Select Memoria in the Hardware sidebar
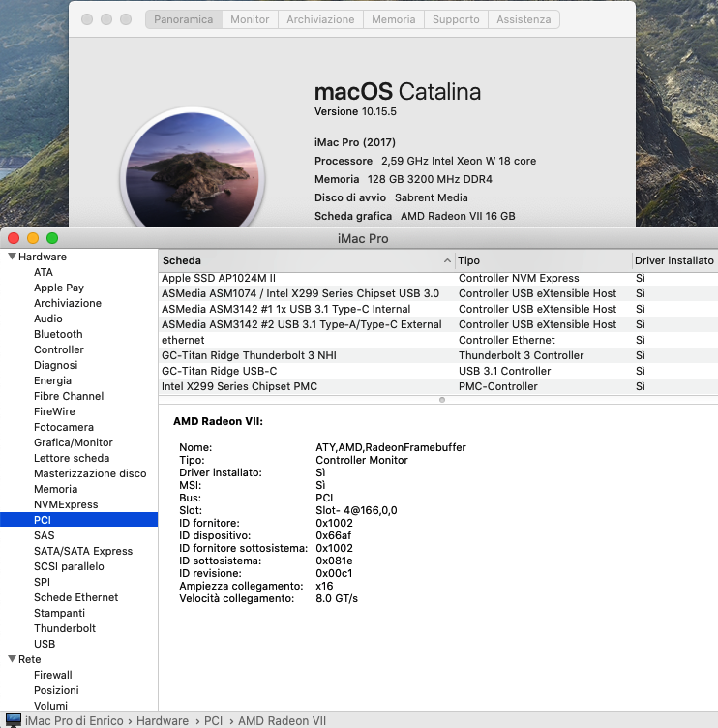This screenshot has height=728, width=718. coord(56,489)
